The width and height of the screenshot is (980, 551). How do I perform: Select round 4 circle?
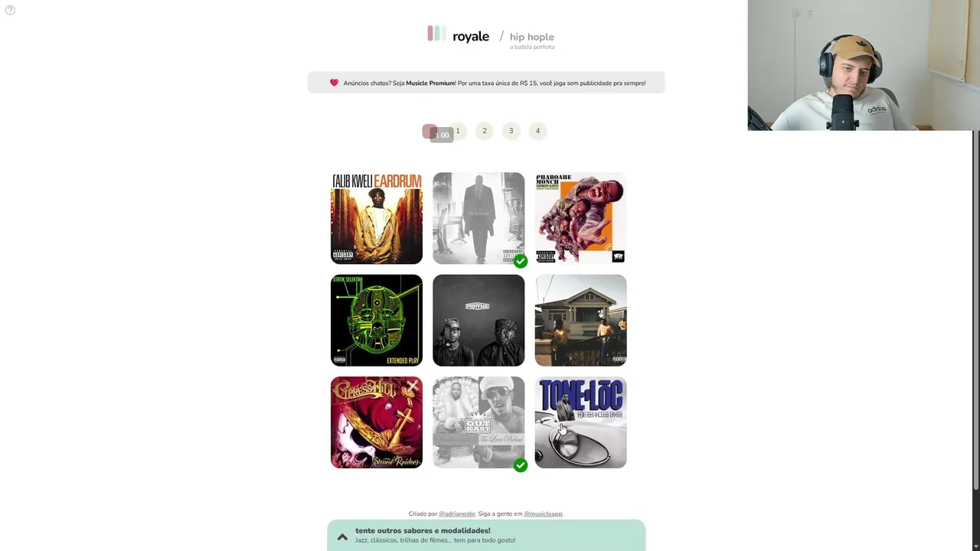537,131
